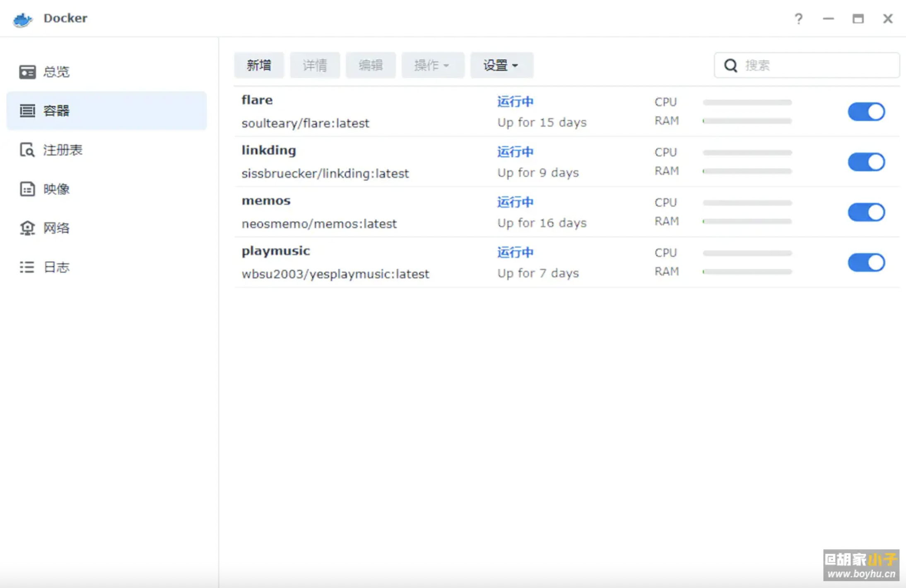Viewport: 906px width, 588px height.
Task: Click 'Up for 9 days' text
Action: [538, 173]
